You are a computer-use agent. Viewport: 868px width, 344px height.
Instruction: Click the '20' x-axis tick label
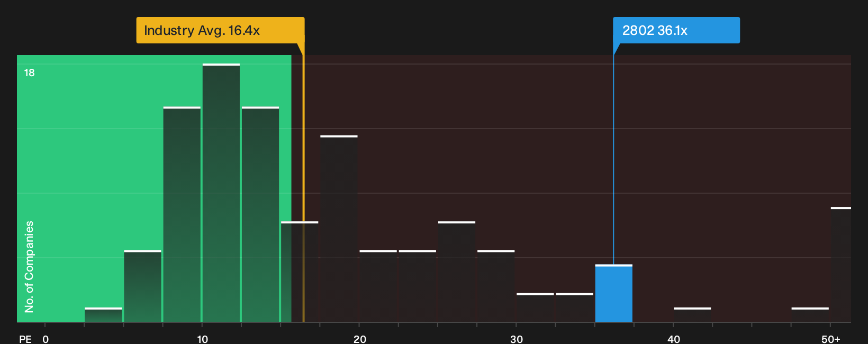click(x=360, y=339)
